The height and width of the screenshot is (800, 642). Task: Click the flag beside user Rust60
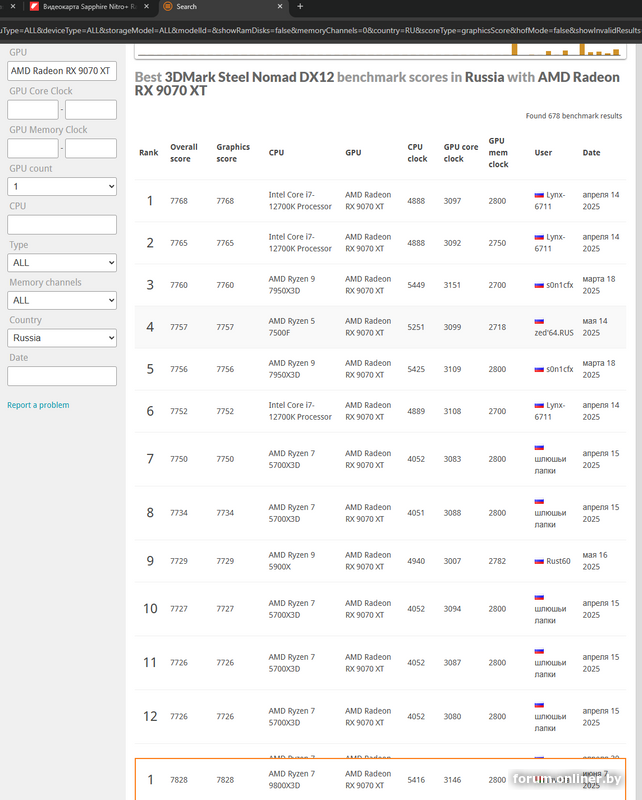(x=539, y=561)
